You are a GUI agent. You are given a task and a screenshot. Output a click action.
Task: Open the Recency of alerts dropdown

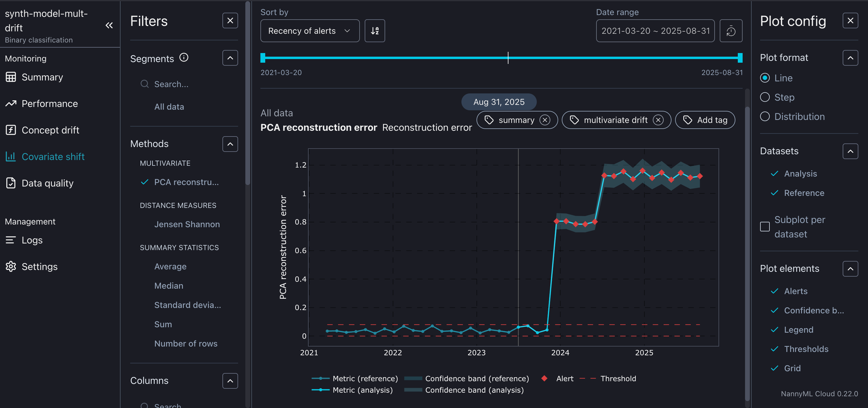(310, 31)
